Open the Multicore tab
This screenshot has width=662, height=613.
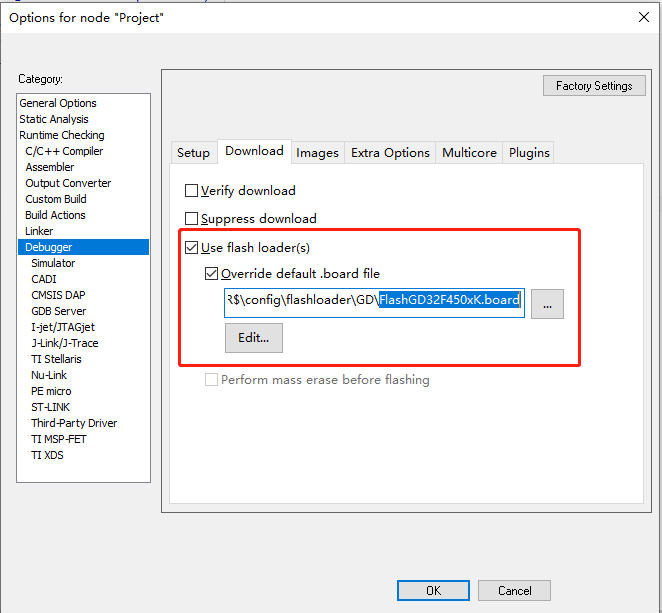(469, 152)
